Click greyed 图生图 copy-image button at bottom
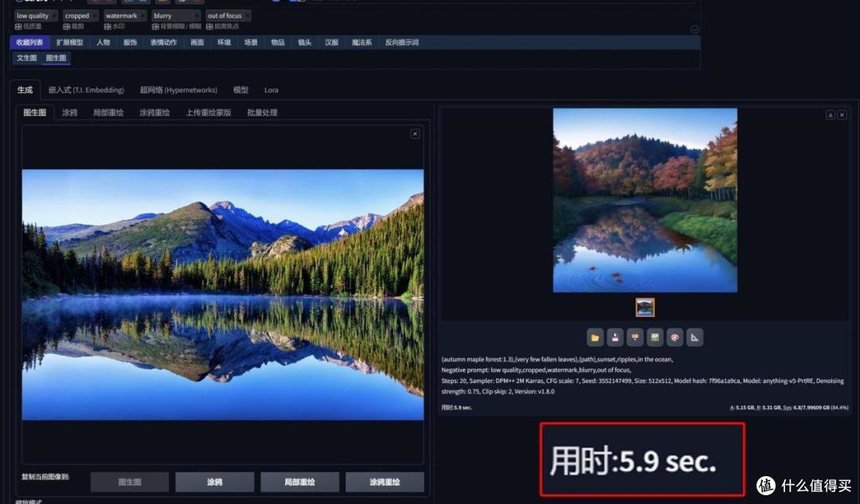860x504 pixels. pyautogui.click(x=130, y=482)
